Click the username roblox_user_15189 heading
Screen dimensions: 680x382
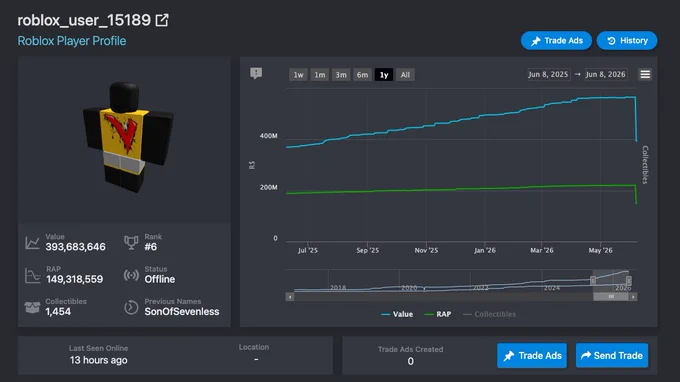tap(84, 20)
